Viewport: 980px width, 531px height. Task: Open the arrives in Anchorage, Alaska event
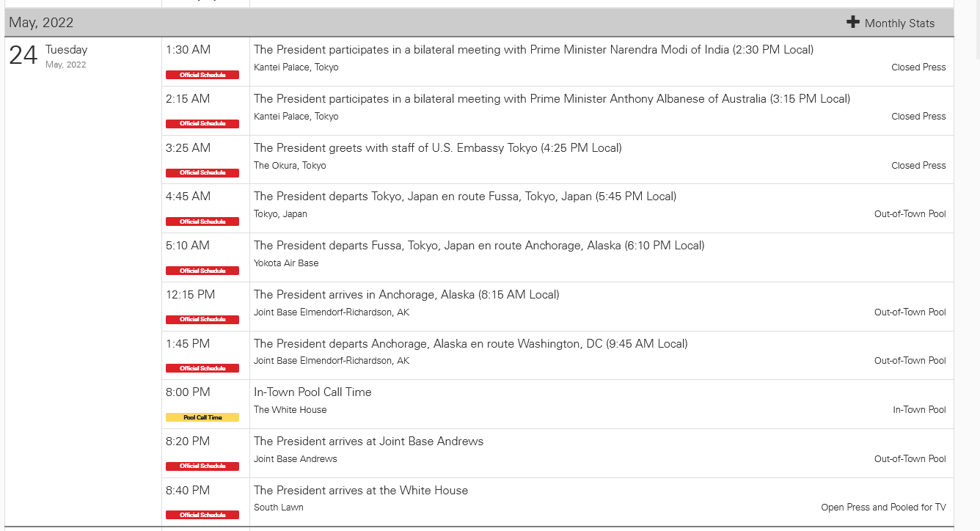click(406, 295)
